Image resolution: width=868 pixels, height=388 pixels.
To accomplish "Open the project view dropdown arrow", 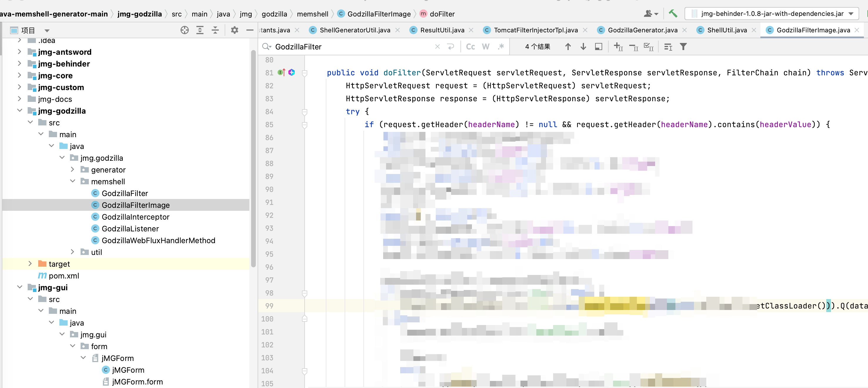I will (x=47, y=31).
